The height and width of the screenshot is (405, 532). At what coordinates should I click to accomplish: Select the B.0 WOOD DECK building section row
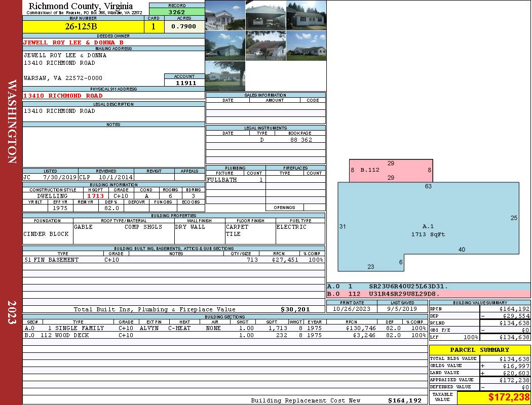[x=225, y=335]
